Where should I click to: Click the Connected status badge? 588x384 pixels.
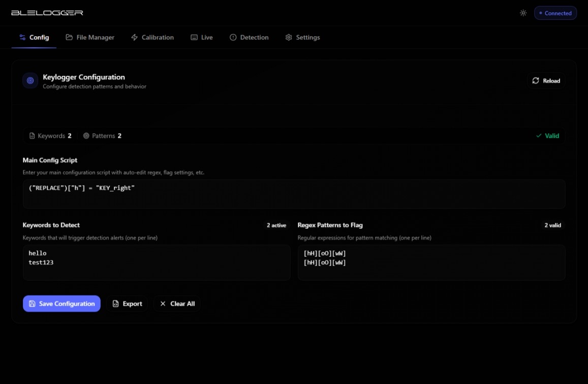pos(555,13)
